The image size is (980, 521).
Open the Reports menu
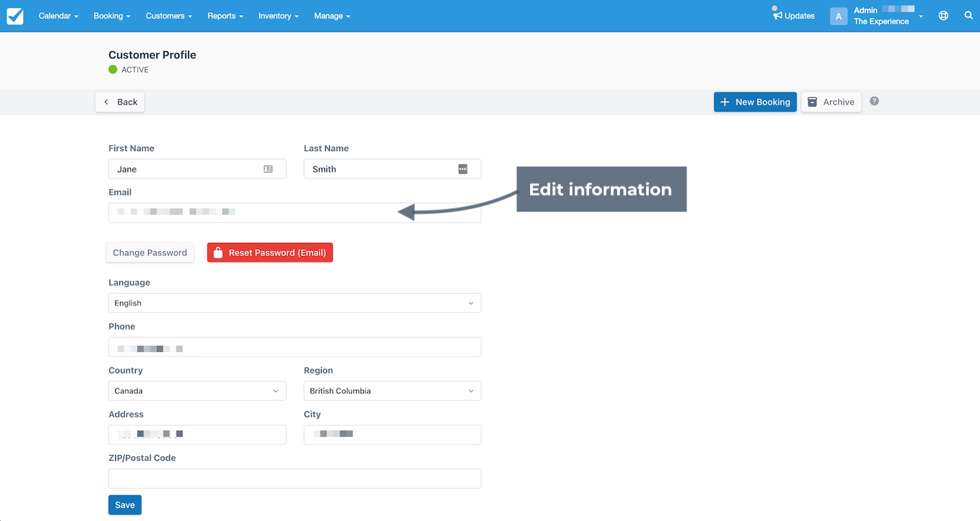225,16
